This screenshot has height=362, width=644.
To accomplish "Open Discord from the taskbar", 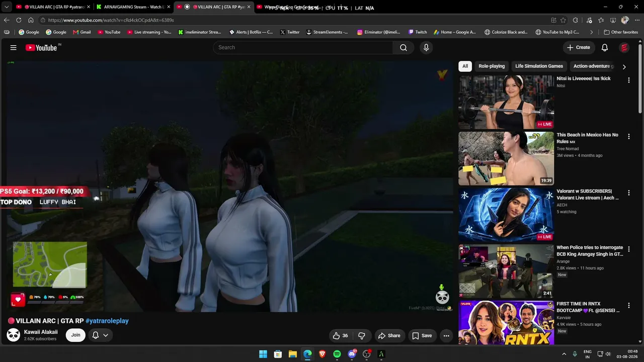I will tap(352, 354).
